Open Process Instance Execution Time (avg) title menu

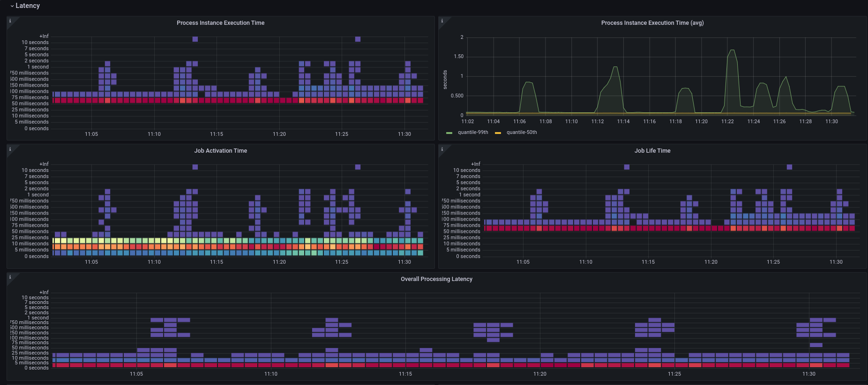652,23
